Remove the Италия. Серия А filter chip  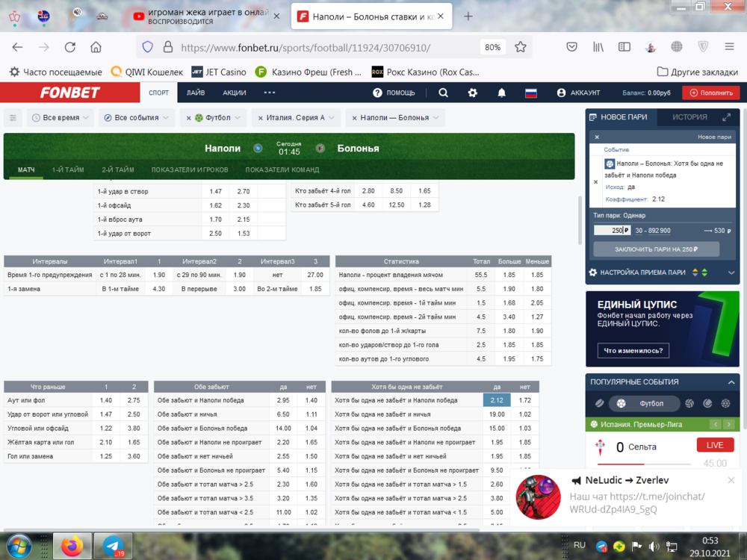point(260,118)
